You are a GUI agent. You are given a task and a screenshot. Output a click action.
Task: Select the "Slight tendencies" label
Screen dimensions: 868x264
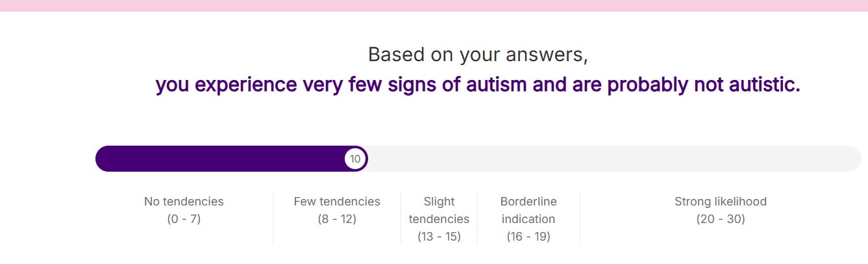[x=439, y=210]
